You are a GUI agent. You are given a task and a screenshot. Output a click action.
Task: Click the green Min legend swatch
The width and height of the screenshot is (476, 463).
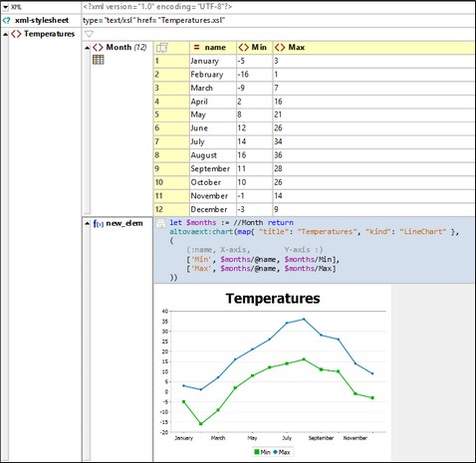point(256,452)
